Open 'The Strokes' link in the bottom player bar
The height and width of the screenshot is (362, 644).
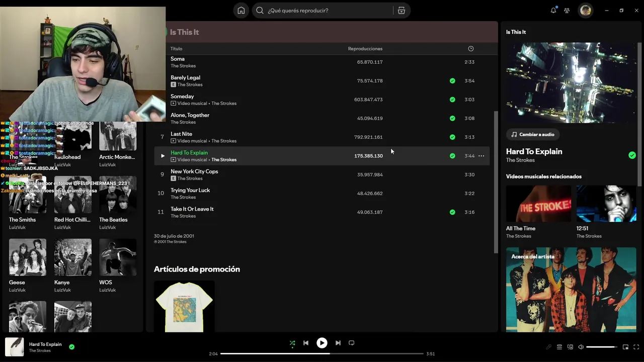(40, 350)
